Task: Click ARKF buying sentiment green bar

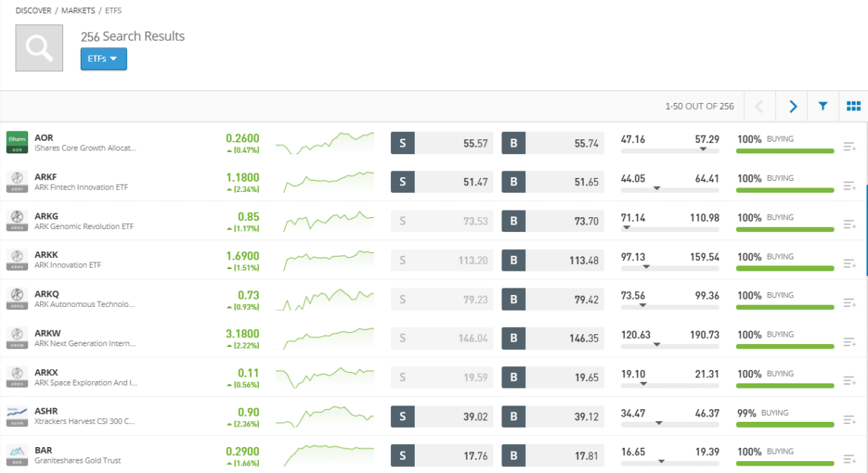Action: pos(784,191)
